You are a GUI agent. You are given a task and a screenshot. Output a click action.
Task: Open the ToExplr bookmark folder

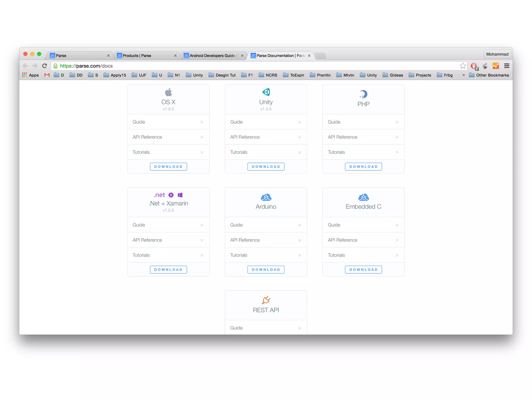pos(294,75)
